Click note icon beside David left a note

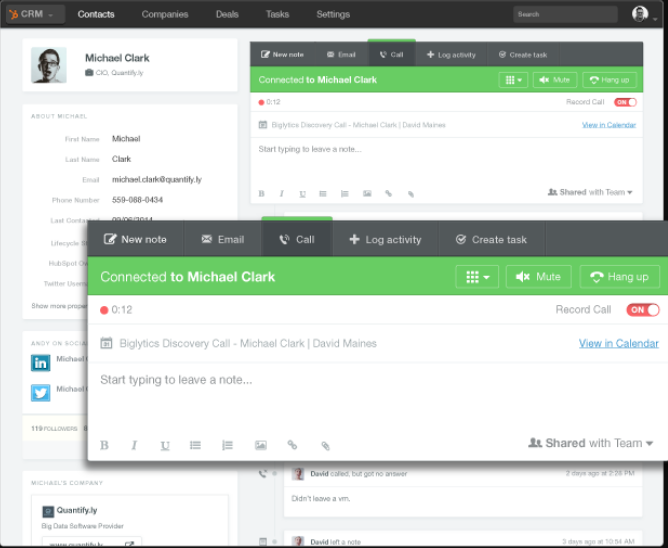pos(263,542)
